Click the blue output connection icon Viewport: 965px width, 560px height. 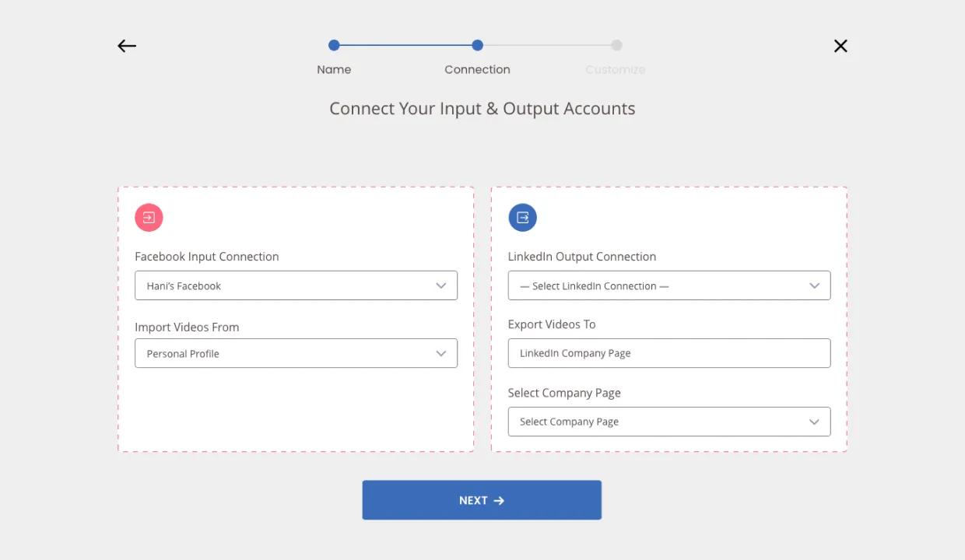coord(522,218)
